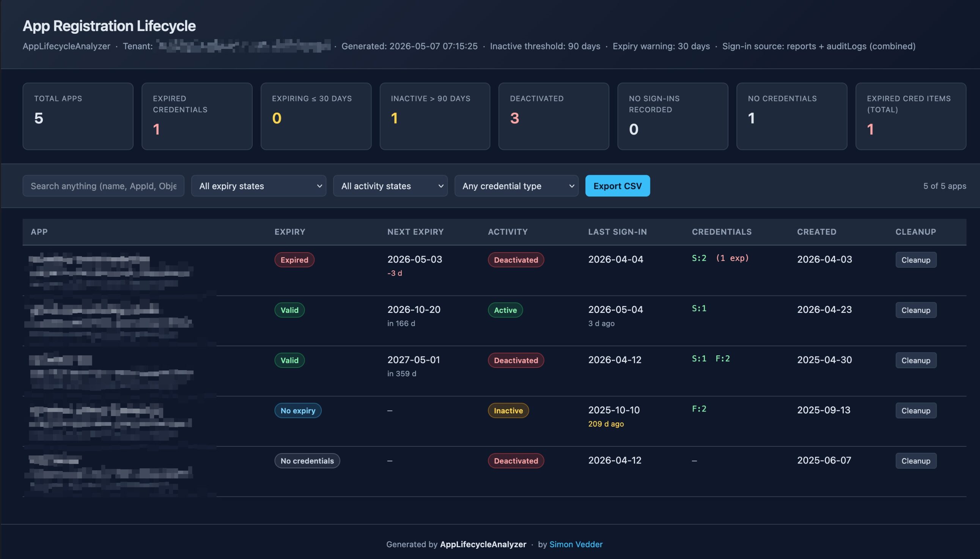Select the Expiring ≤ 30 Days card

pos(316,116)
